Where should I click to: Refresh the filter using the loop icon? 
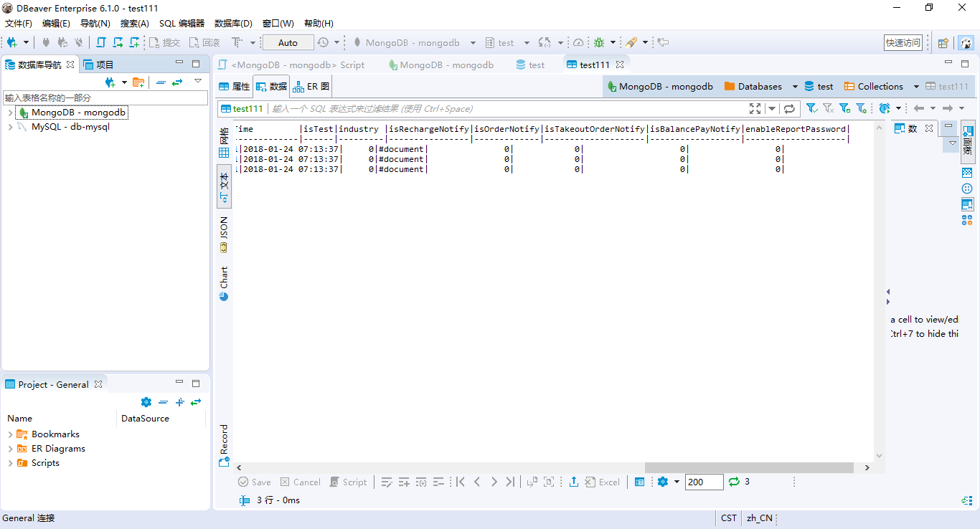789,108
